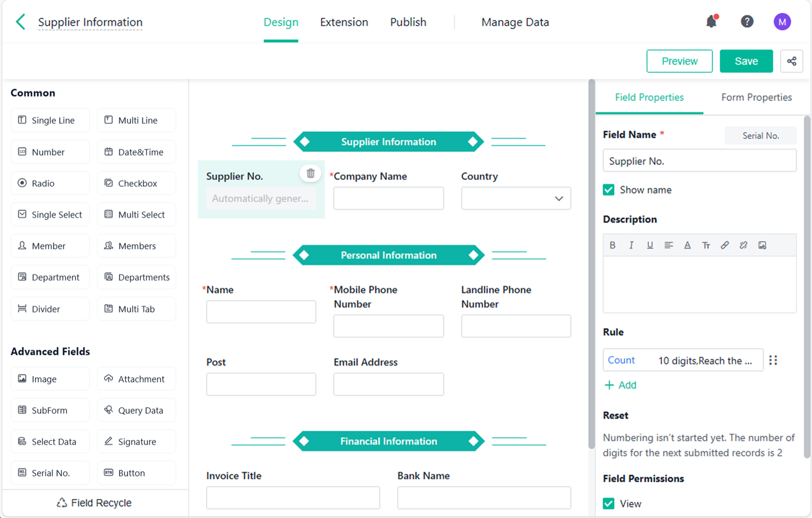Click the Company Name input
This screenshot has height=518, width=812.
[x=388, y=199]
